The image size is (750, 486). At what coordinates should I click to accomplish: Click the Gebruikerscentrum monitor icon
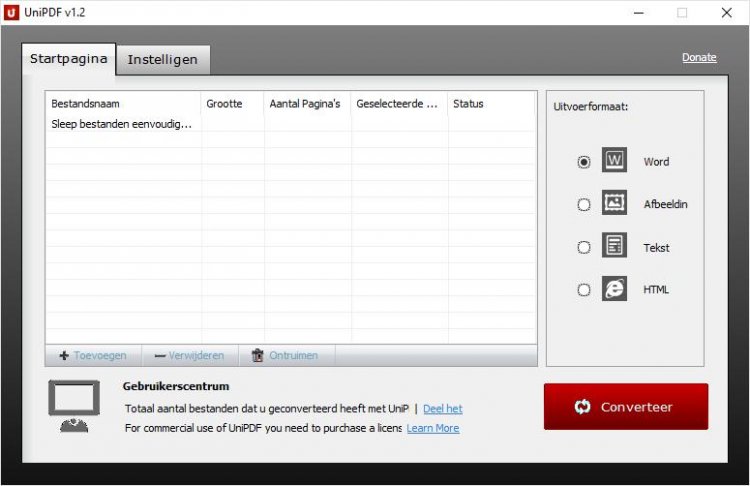pyautogui.click(x=74, y=406)
